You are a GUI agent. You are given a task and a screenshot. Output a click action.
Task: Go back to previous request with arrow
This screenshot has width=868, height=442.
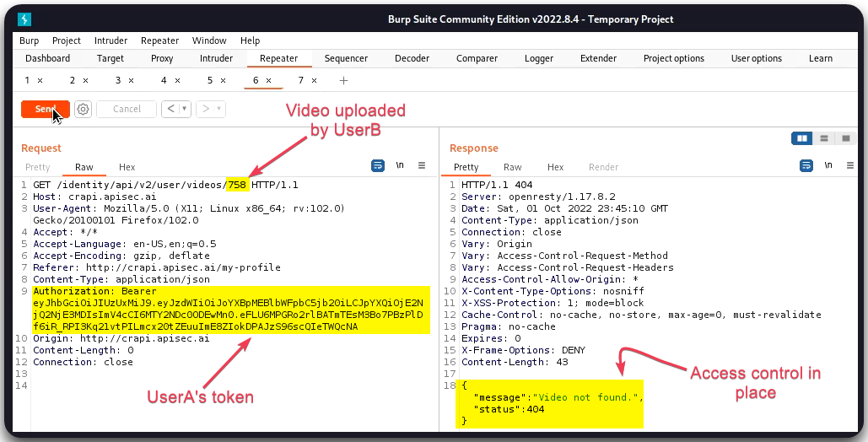point(170,109)
